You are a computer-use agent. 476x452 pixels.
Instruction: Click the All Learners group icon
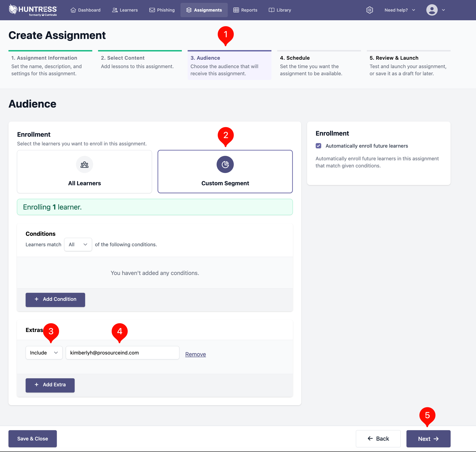coord(84,165)
